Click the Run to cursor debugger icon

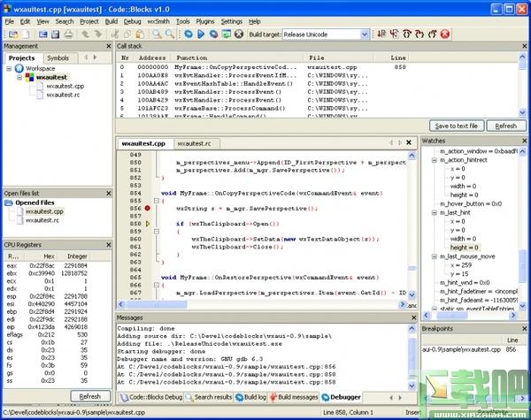tap(394, 34)
